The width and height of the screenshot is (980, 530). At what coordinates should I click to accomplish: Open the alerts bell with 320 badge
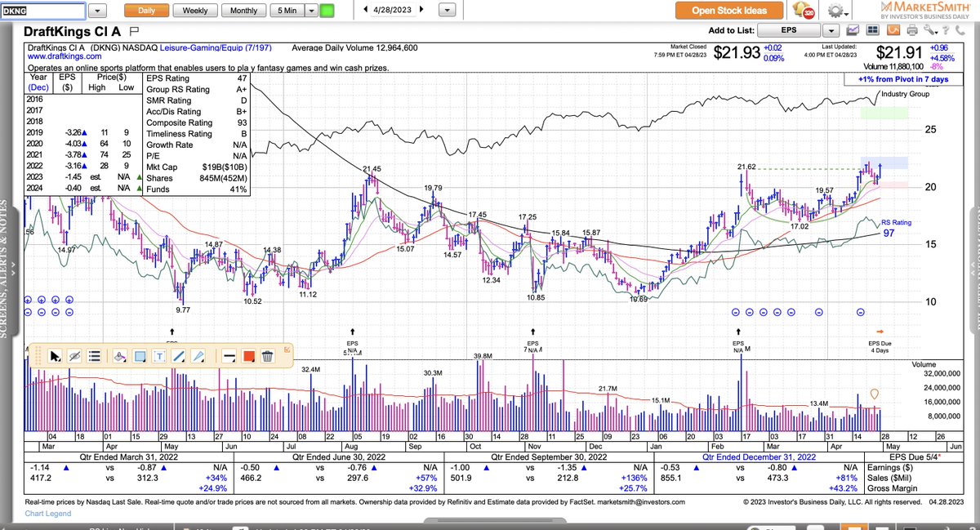tap(803, 11)
